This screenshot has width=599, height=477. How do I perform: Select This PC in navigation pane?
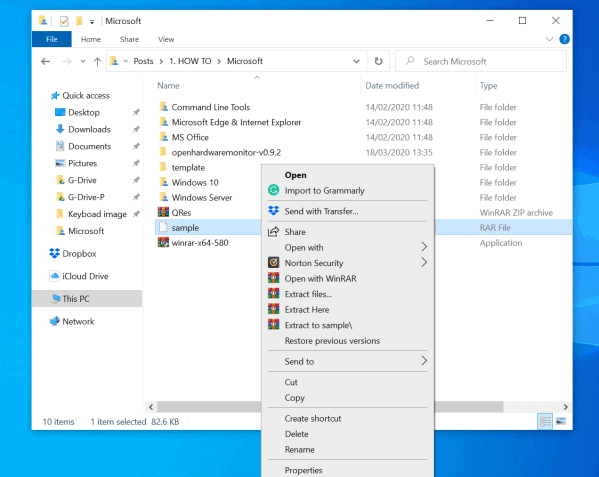87,298
